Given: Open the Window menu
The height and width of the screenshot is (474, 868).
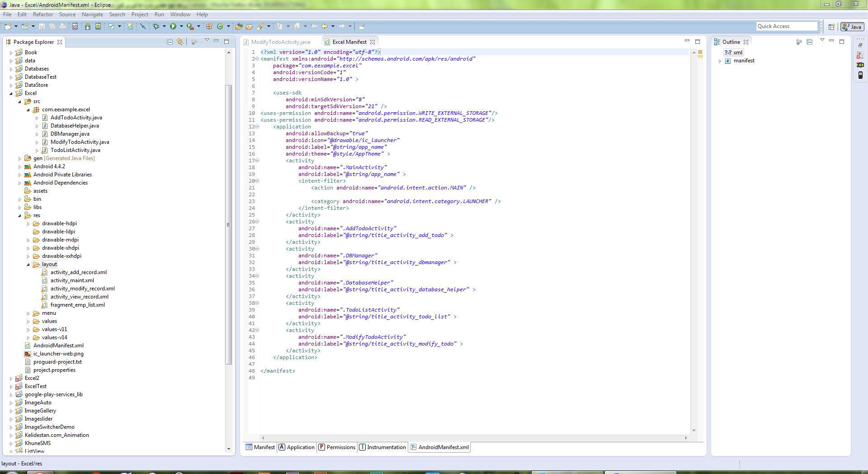Looking at the screenshot, I should coord(180,14).
